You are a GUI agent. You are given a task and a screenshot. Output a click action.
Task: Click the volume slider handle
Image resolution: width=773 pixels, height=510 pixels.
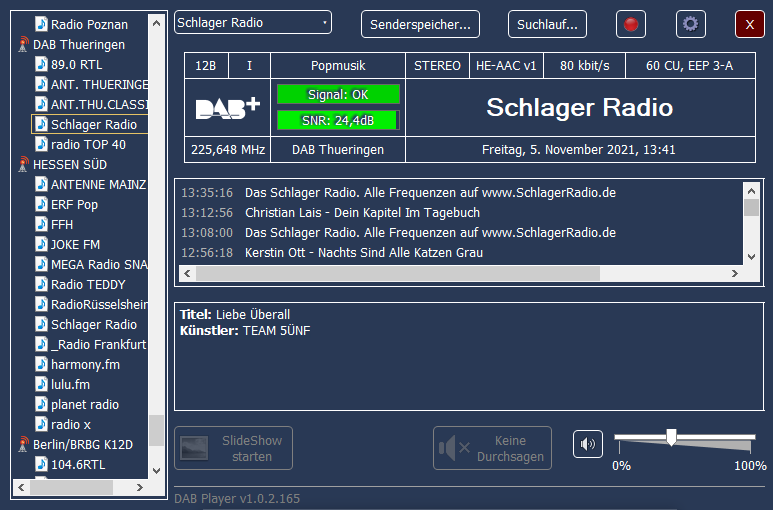pyautogui.click(x=671, y=437)
